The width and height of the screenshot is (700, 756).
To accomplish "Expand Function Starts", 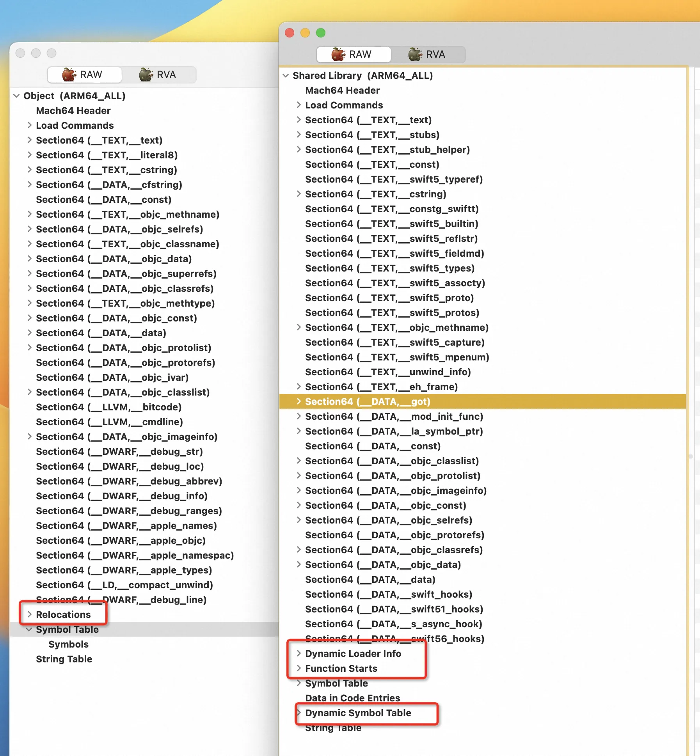I will pyautogui.click(x=298, y=668).
